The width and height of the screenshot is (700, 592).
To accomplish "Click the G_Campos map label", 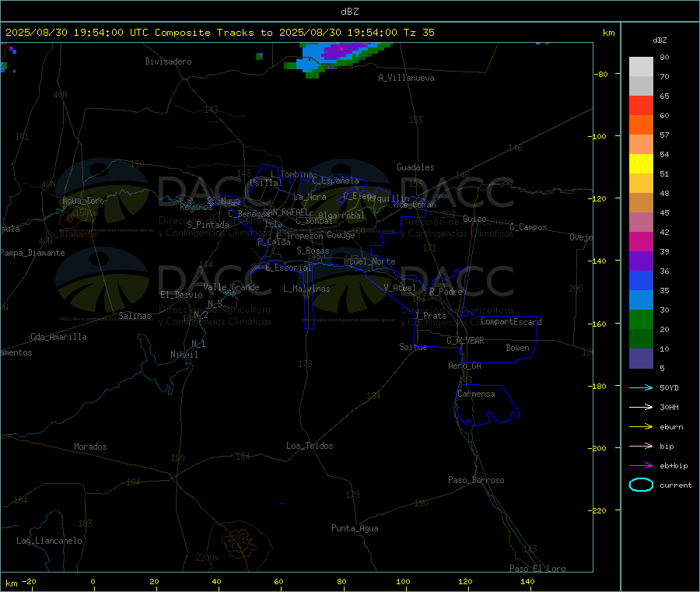I will click(529, 227).
